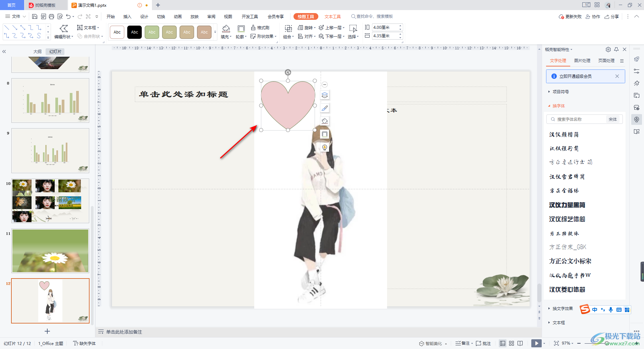The width and height of the screenshot is (644, 349).
Task: Apply the black Abc shape style
Action: pyautogui.click(x=135, y=32)
